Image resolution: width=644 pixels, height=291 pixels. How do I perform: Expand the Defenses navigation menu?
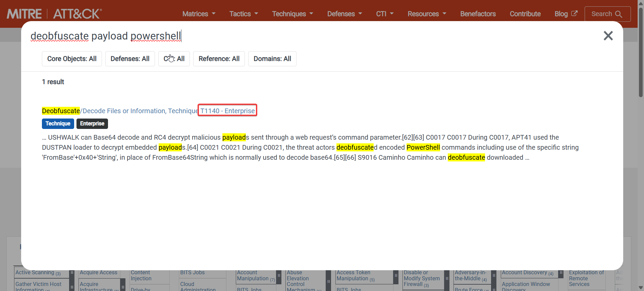pos(345,14)
